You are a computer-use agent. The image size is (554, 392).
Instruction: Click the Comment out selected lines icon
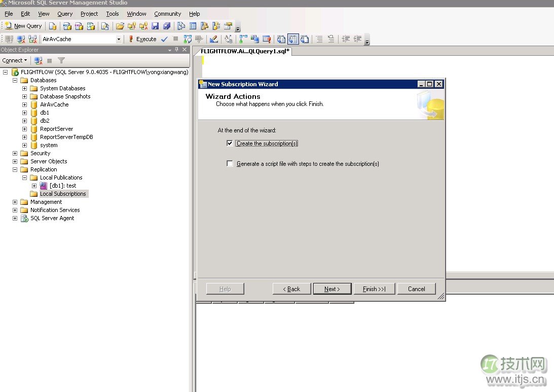tap(319, 39)
